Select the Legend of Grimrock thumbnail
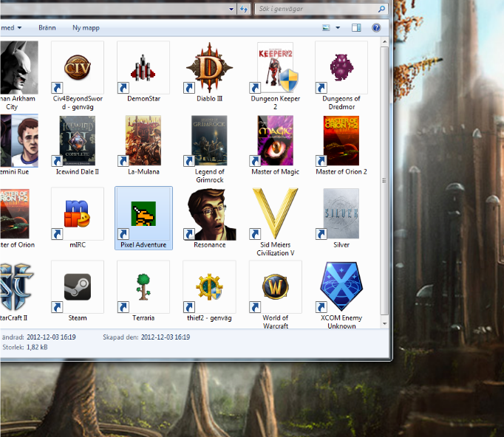Image resolution: width=504 pixels, height=437 pixels. click(x=209, y=141)
